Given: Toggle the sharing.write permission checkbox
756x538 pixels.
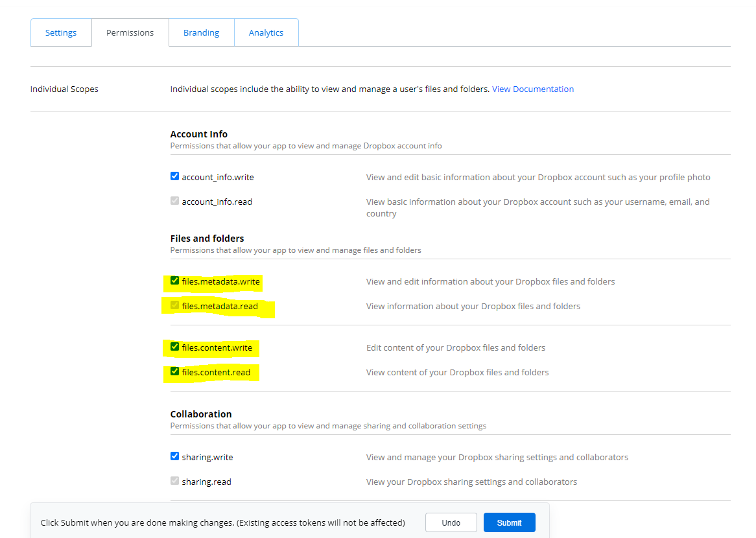Looking at the screenshot, I should [x=174, y=456].
